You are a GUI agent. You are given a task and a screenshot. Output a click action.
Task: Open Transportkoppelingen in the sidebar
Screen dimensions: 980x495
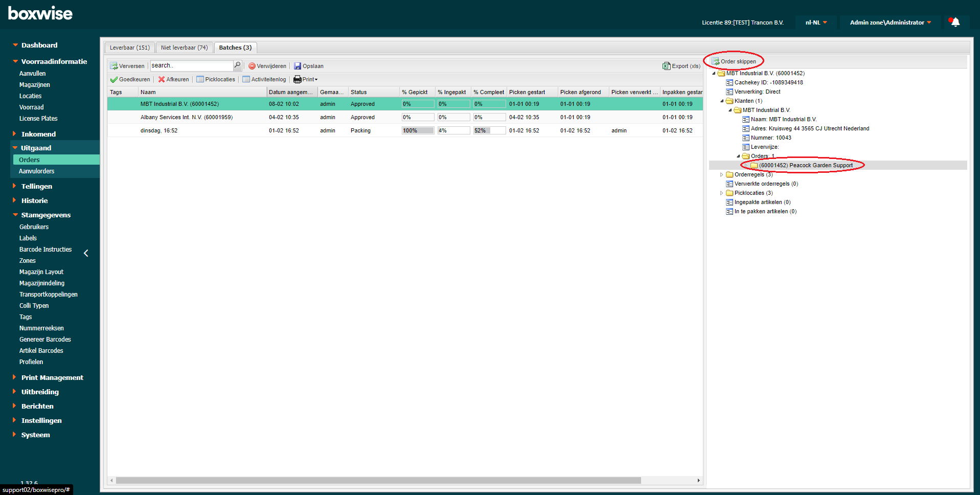pos(49,295)
